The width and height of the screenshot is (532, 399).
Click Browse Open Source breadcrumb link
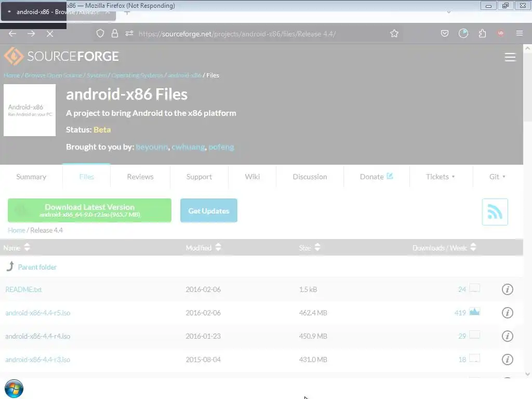tap(54, 75)
